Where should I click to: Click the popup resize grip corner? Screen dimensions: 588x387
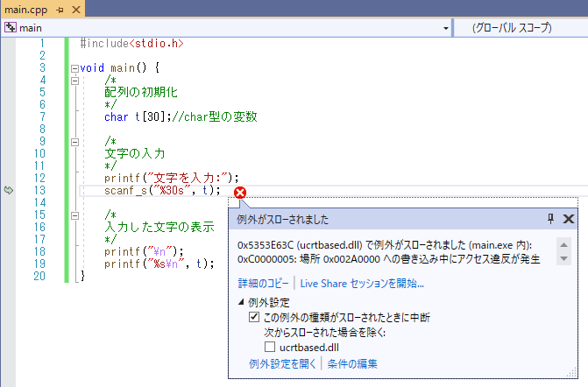point(572,373)
